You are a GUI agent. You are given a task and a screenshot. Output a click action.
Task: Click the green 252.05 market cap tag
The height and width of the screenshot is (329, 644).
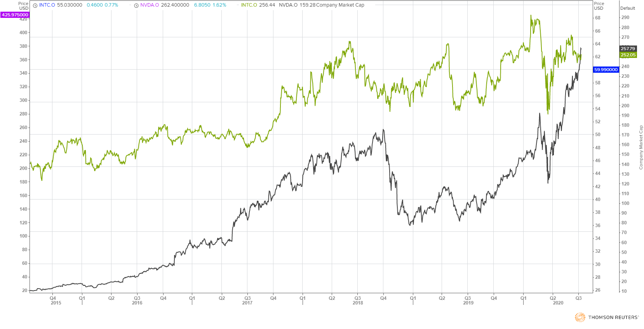[628, 55]
